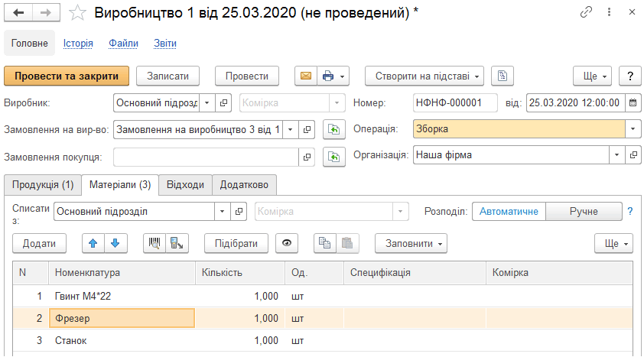
Task: Add document to favorites with star icon
Action: [x=77, y=13]
